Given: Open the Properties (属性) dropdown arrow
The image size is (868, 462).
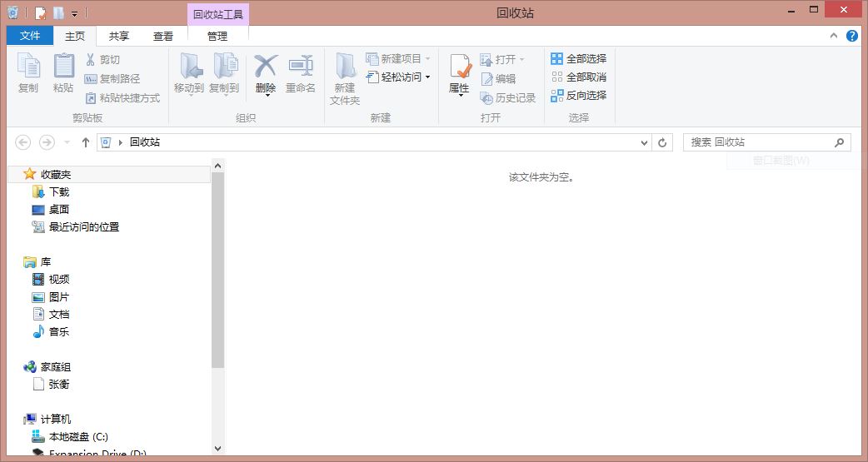Looking at the screenshot, I should 460,96.
